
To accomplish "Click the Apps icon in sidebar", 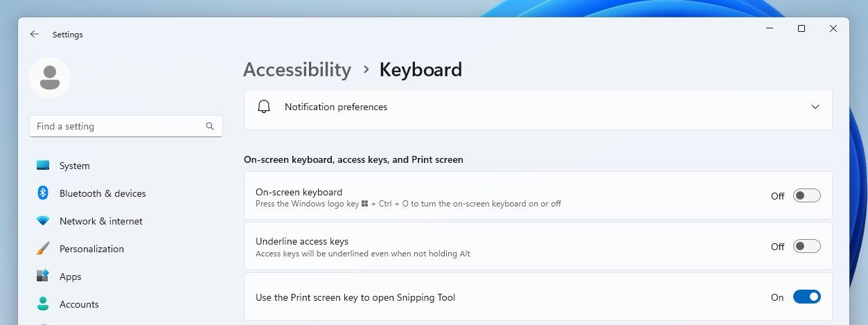I will [x=43, y=276].
